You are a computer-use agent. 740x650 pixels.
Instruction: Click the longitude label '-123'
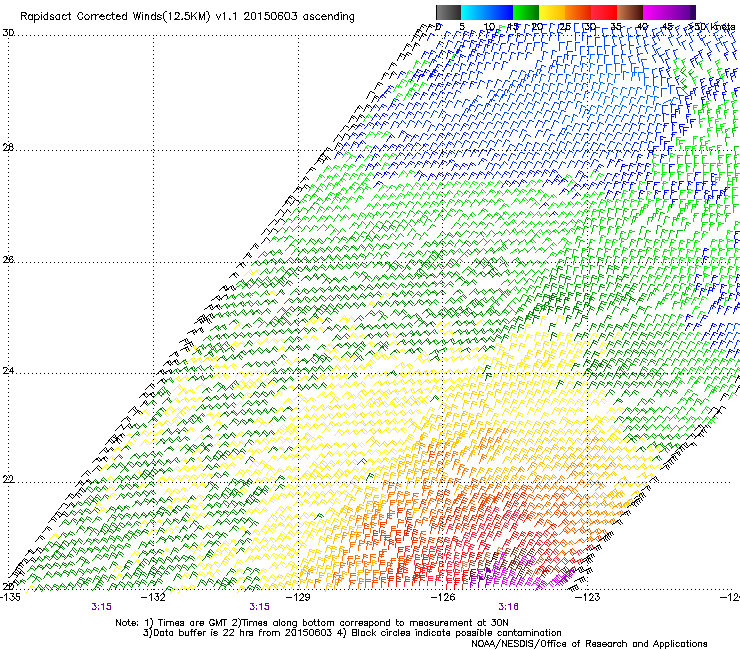(588, 597)
